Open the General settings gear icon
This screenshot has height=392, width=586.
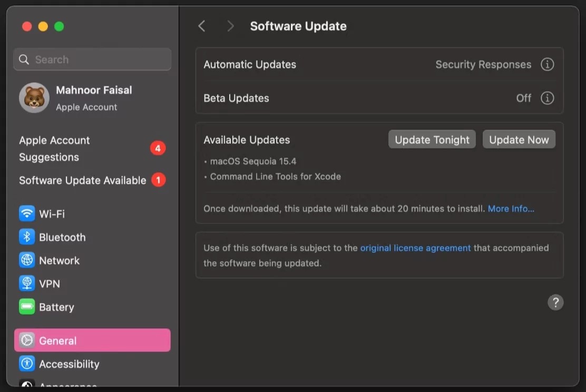(x=27, y=340)
